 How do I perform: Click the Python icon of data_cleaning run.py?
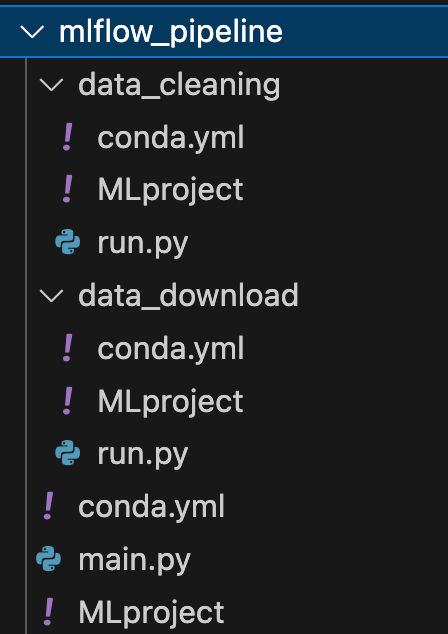pos(68,242)
